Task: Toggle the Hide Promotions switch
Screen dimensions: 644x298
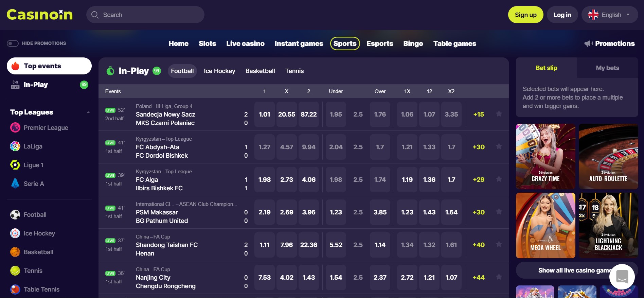Action: (13, 43)
